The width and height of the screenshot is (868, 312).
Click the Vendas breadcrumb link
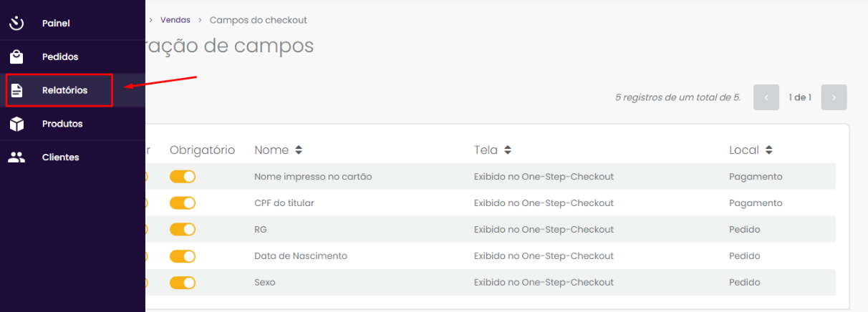click(175, 20)
